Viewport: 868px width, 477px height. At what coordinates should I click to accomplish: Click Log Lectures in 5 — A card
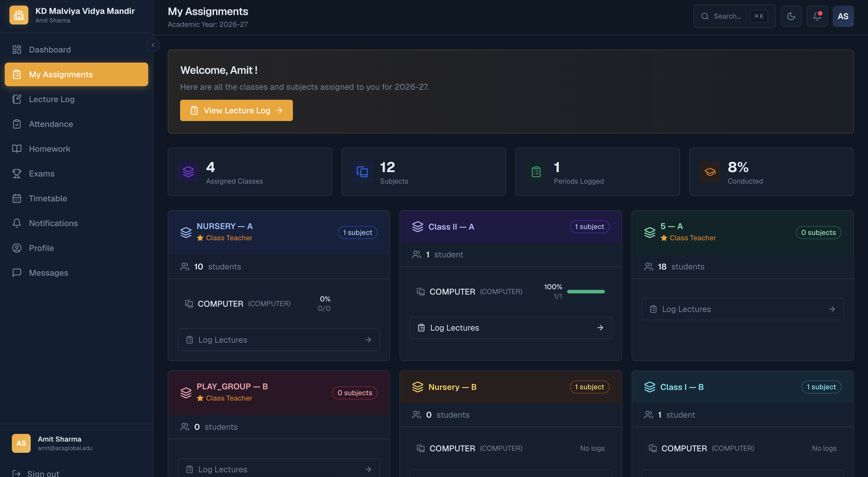(742, 309)
